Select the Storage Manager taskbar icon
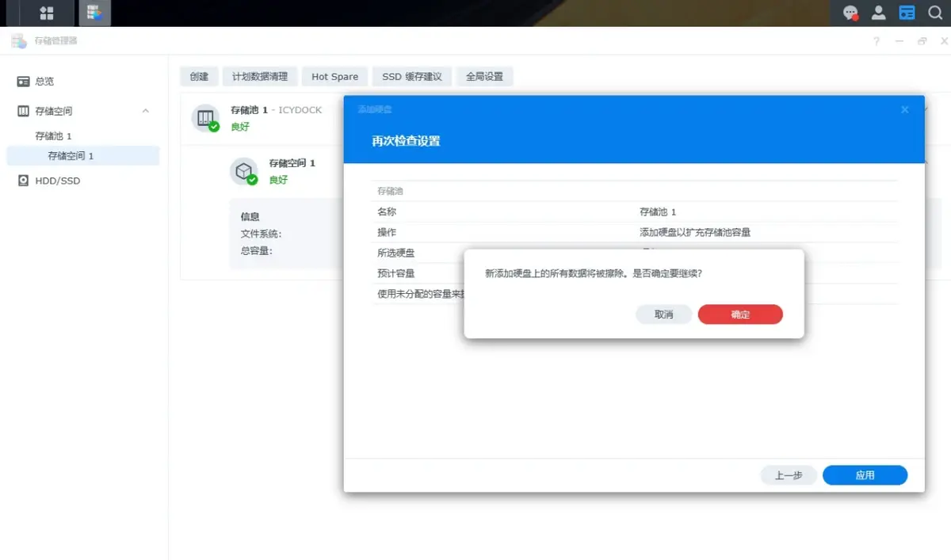The width and height of the screenshot is (951, 560). click(95, 13)
